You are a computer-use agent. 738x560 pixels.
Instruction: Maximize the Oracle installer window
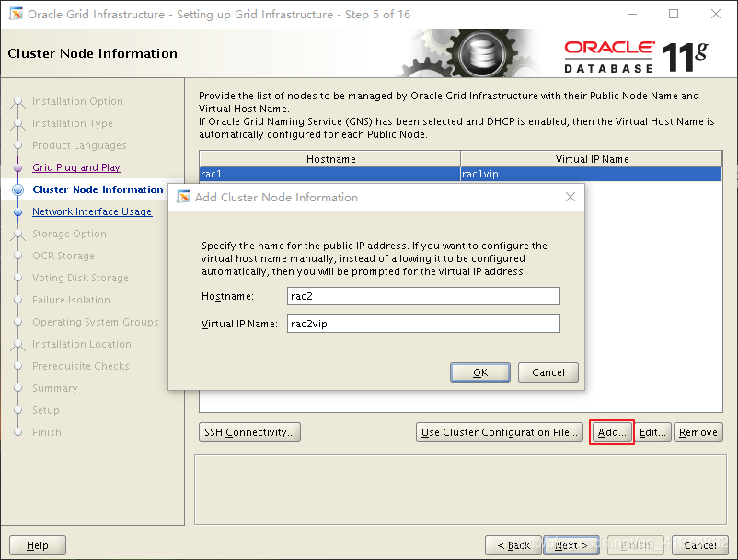pos(674,14)
